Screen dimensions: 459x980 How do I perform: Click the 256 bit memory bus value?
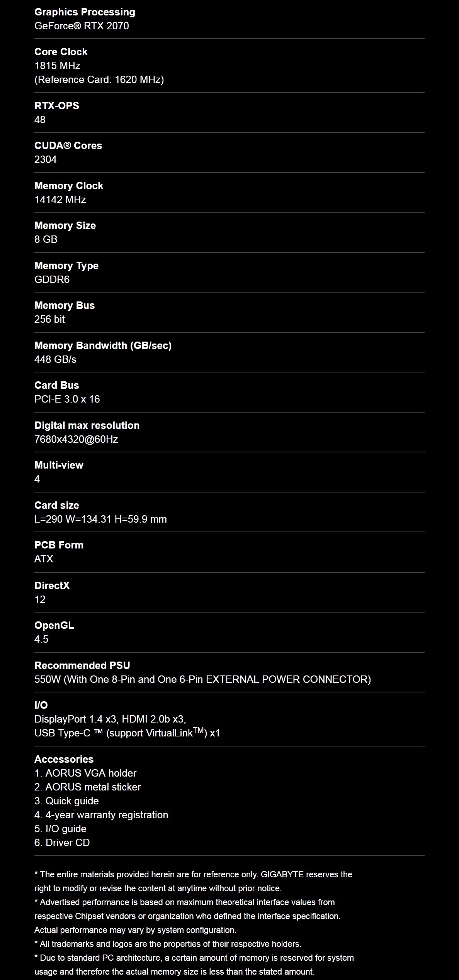(49, 319)
